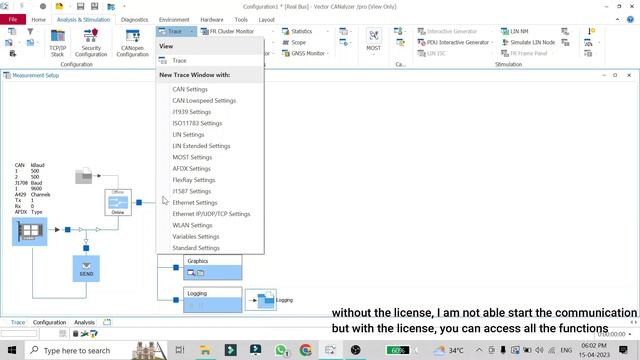Open FR Cluster Monitor
The width and height of the screenshot is (640, 360).
pyautogui.click(x=228, y=31)
